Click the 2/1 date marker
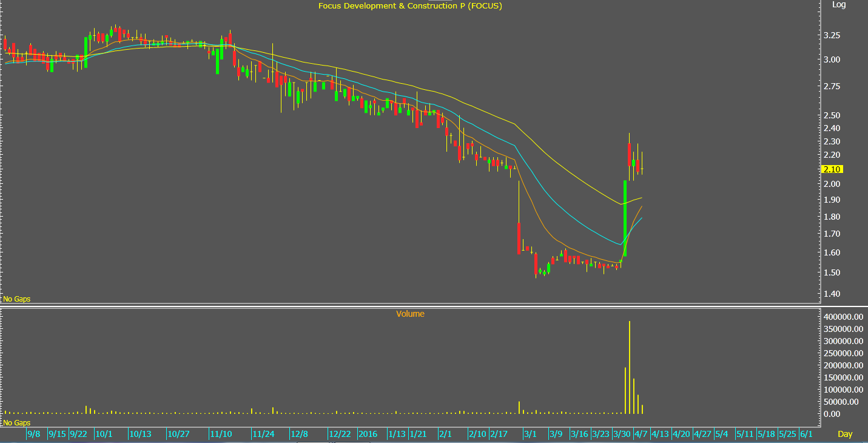This screenshot has height=443, width=868. click(x=446, y=434)
